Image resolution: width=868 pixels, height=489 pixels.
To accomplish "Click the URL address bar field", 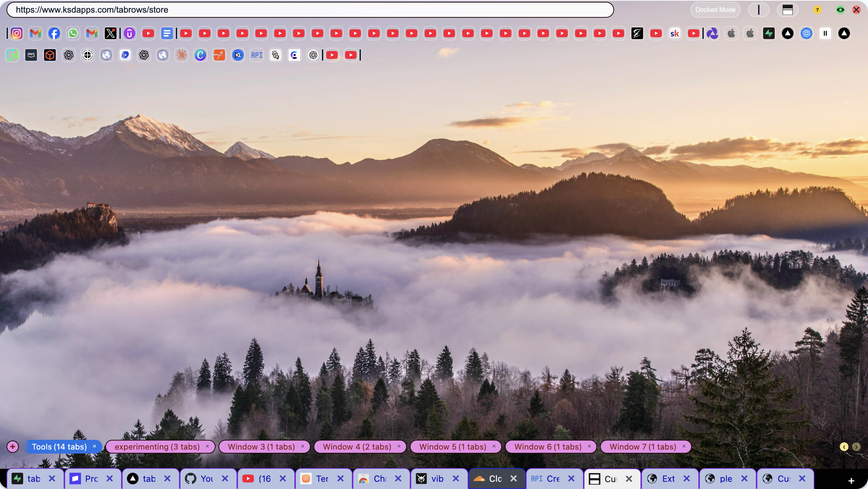I will click(x=310, y=10).
